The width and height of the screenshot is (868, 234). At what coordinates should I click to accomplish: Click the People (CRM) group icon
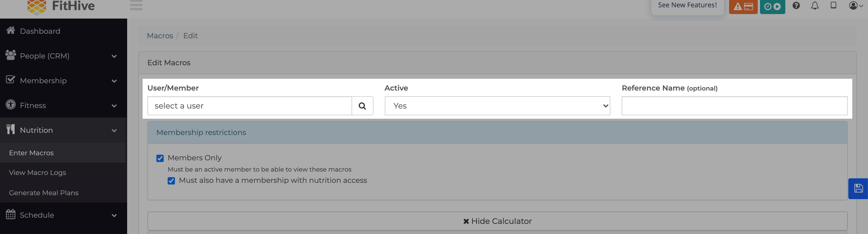[10, 55]
